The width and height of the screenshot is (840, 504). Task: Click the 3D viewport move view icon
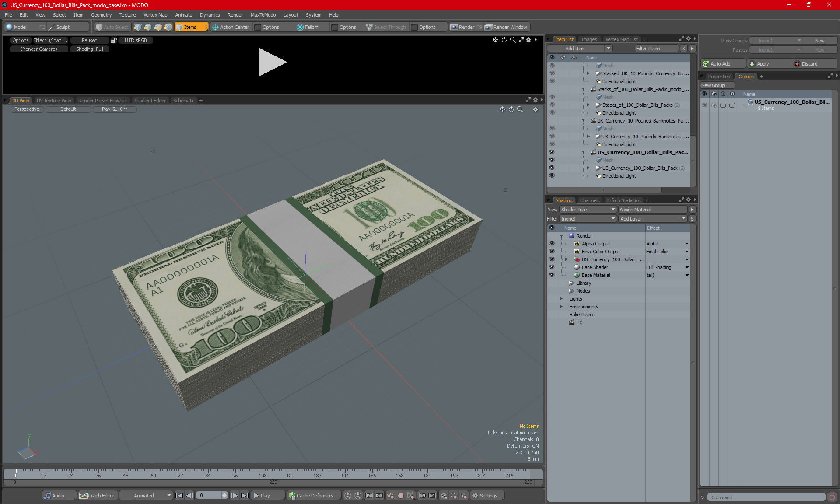coord(502,109)
